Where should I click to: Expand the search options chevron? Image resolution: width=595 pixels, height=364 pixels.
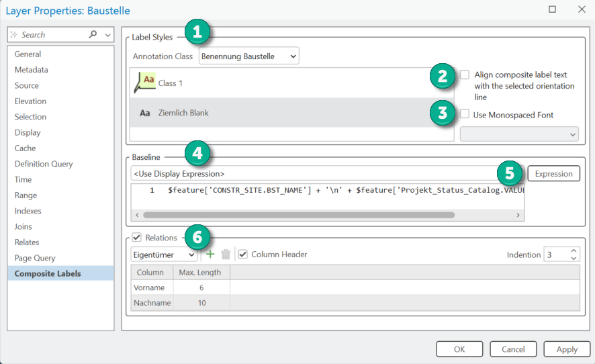[107, 35]
